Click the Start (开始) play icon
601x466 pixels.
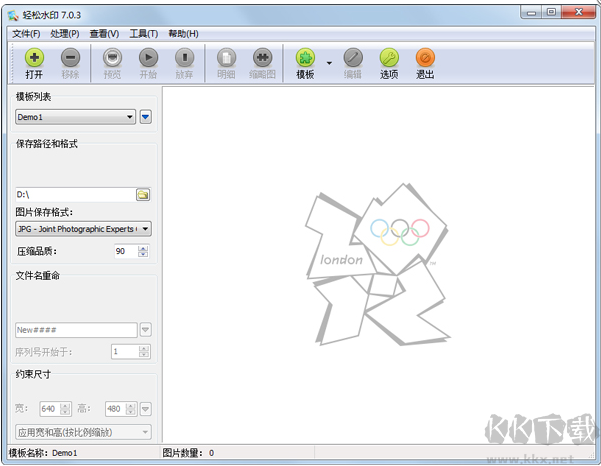point(148,58)
